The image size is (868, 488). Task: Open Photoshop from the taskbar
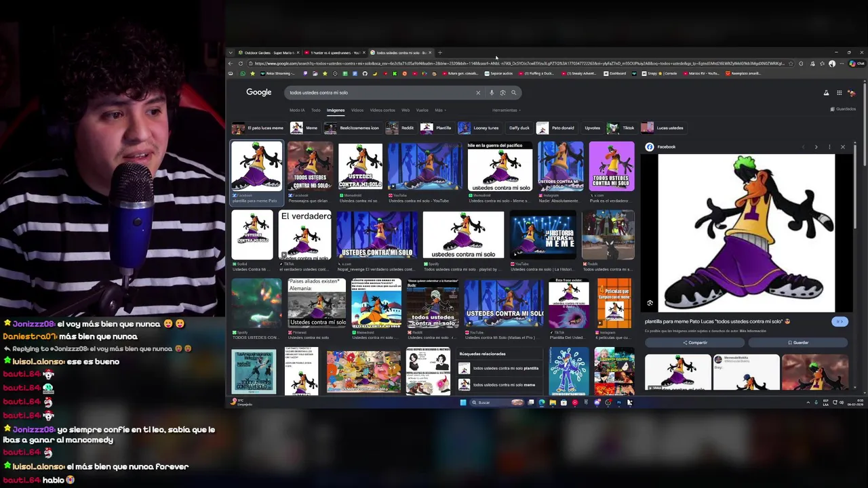coord(618,403)
